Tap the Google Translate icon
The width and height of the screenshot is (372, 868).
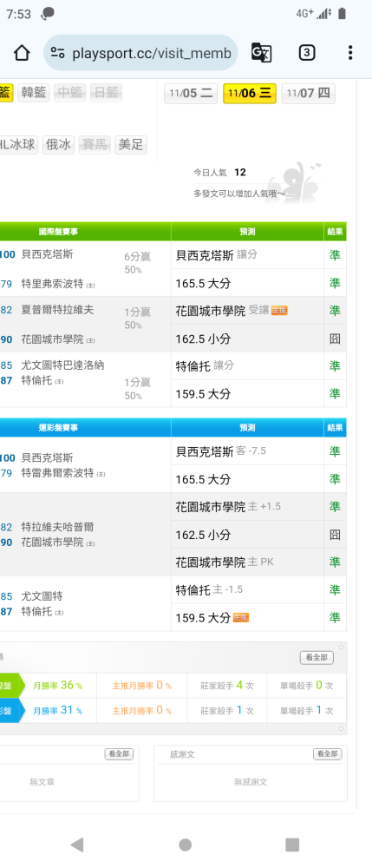[x=262, y=53]
